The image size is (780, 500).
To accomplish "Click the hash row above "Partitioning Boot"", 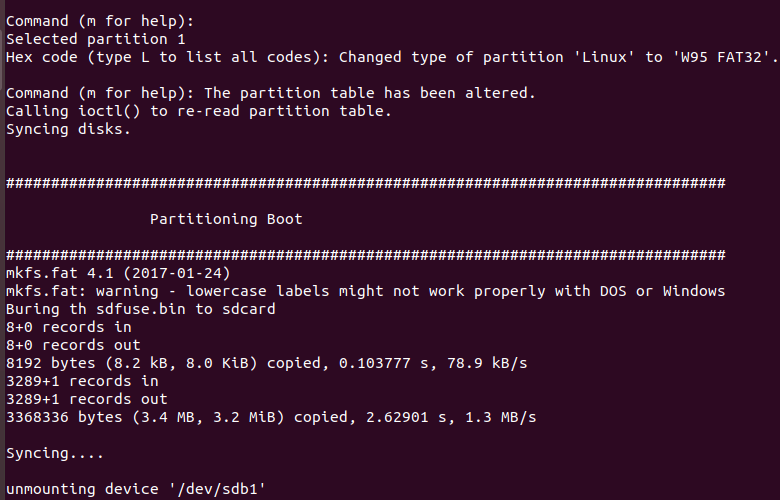I will pos(365,183).
